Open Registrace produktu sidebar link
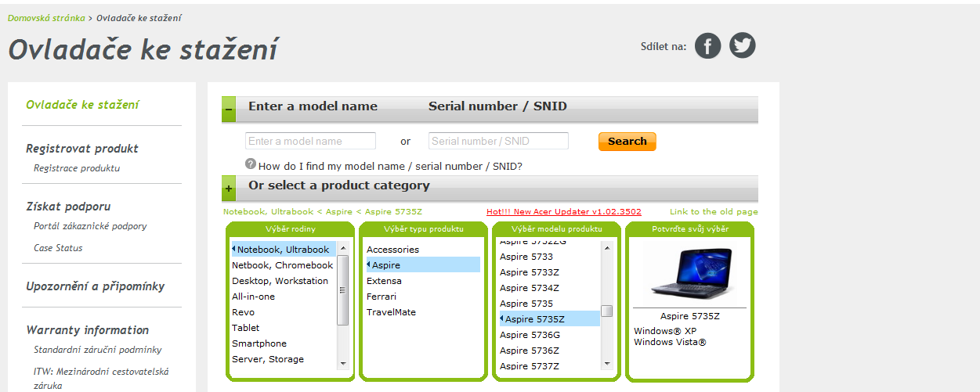The height and width of the screenshot is (392, 980). [77, 168]
